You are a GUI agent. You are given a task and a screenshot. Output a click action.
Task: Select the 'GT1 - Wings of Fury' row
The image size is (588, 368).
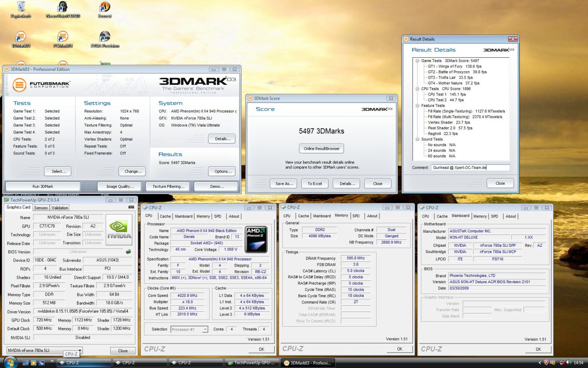coord(455,66)
